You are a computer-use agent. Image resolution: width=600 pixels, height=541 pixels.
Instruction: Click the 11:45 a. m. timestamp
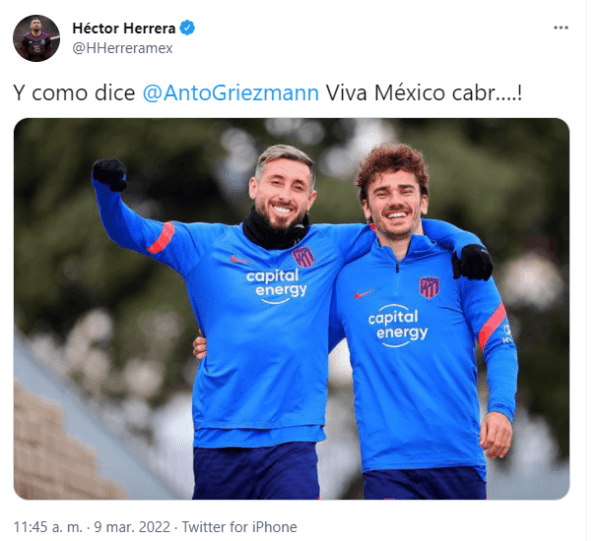[x=48, y=527]
